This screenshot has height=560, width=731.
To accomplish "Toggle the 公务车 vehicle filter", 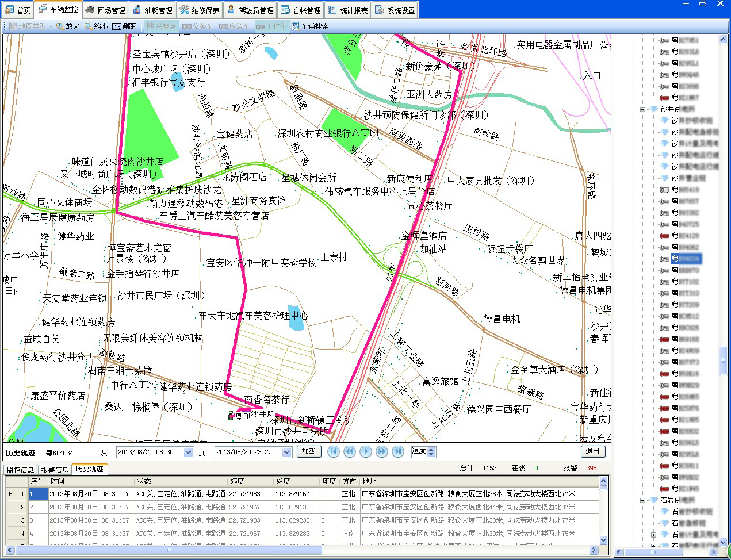I will point(198,26).
